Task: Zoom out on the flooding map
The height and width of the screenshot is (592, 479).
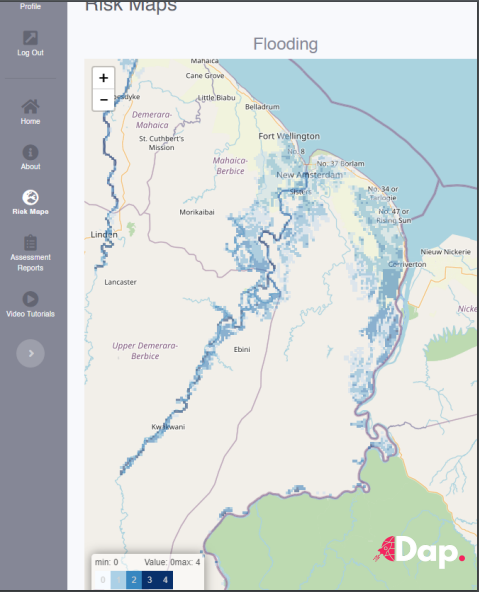Action: [103, 100]
